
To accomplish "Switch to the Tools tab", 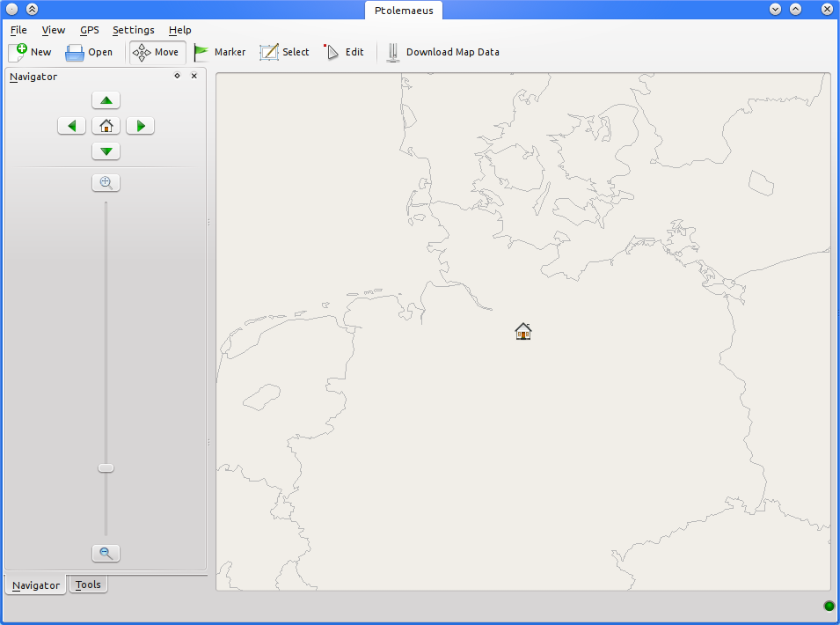I will point(88,585).
